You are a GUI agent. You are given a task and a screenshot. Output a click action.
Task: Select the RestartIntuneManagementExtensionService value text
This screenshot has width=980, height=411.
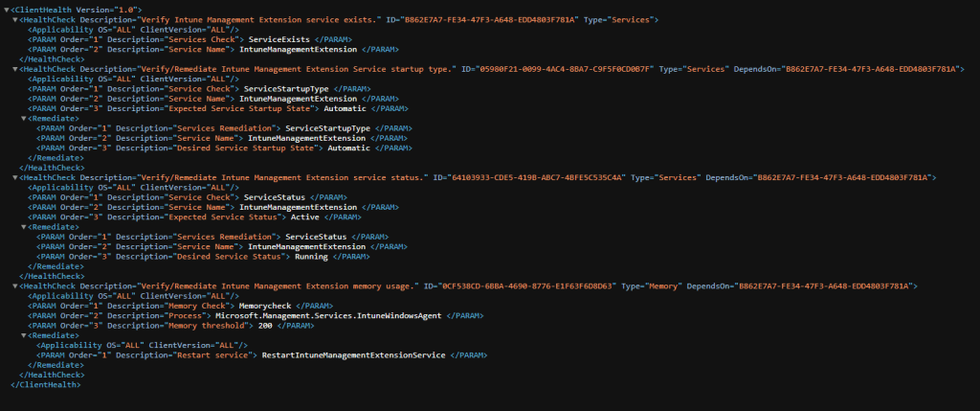pyautogui.click(x=353, y=354)
